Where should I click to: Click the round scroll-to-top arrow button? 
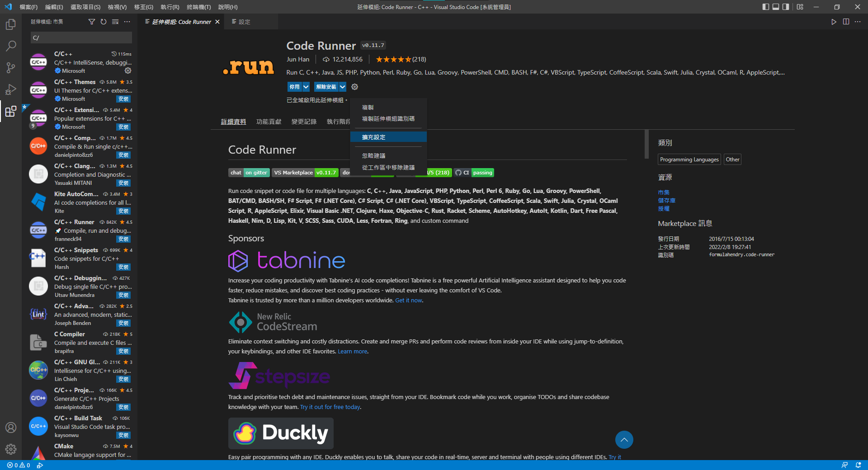point(624,440)
